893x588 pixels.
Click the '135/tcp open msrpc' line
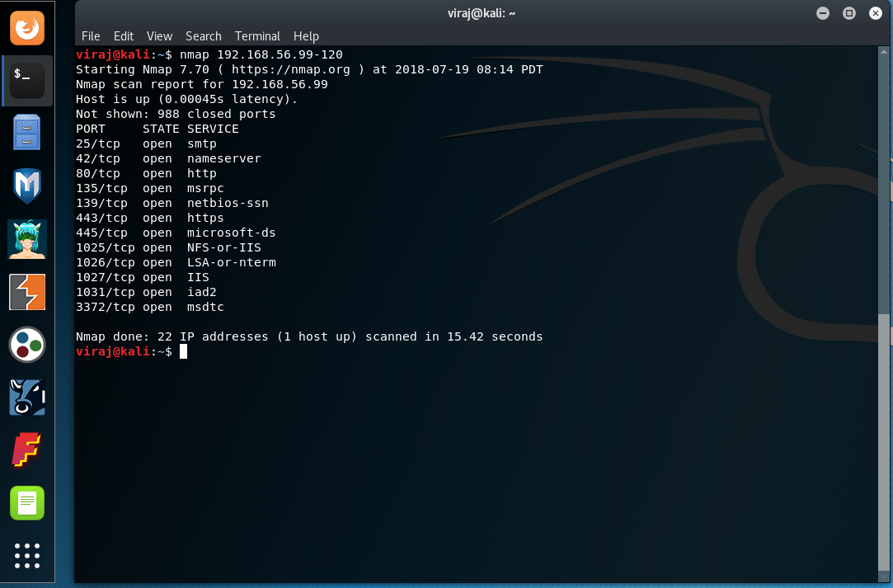click(150, 188)
